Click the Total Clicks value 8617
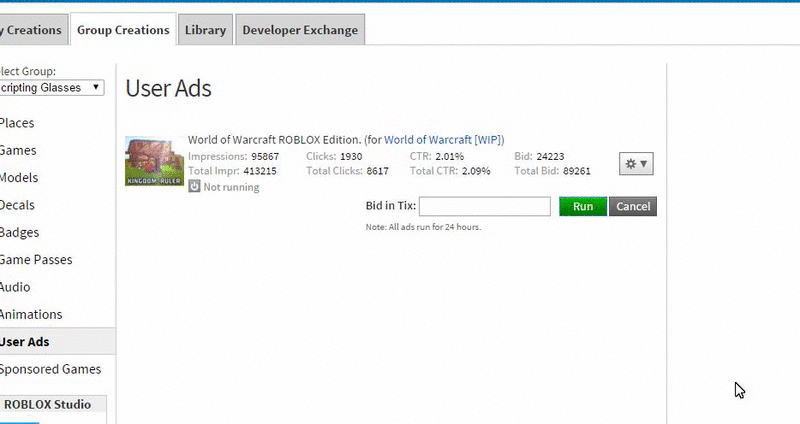 pos(378,171)
